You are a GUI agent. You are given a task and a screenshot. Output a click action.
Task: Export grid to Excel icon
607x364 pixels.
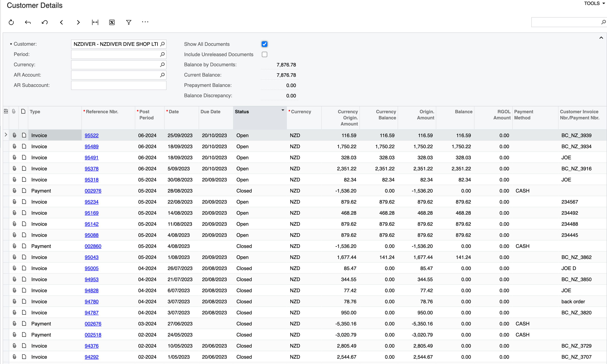[112, 22]
